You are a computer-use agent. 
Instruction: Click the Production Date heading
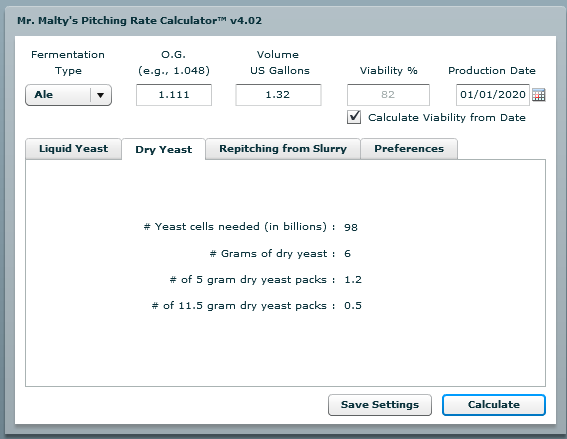point(492,71)
